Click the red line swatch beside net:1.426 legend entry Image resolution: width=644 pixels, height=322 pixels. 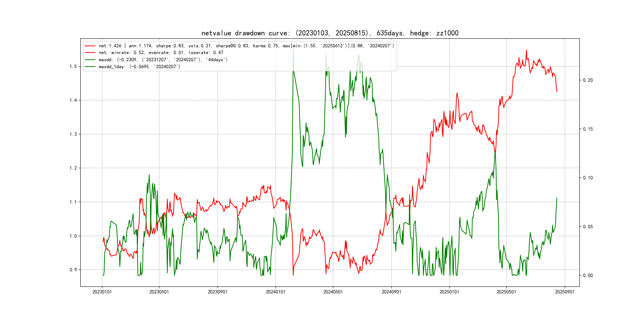click(90, 46)
